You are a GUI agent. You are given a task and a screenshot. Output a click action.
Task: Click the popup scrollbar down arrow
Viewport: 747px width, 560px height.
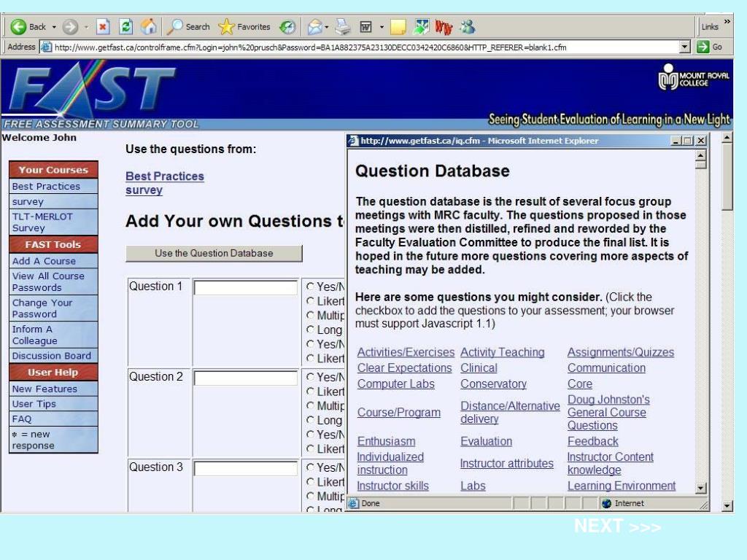700,488
